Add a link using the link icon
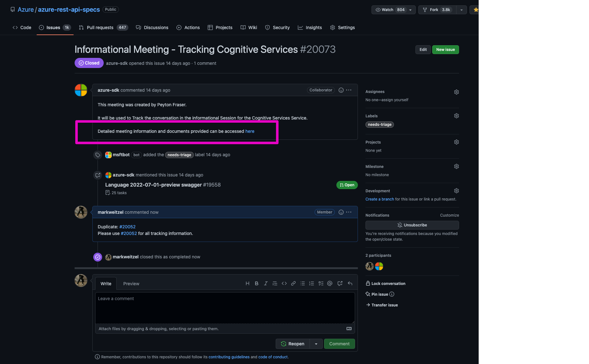The height and width of the screenshot is (364, 589). point(293,284)
